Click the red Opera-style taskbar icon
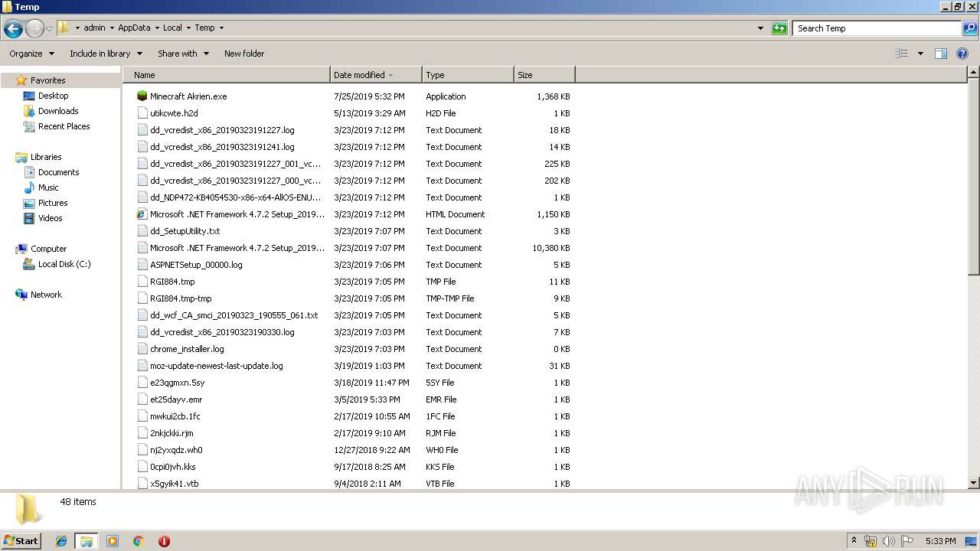980x551 pixels. point(164,541)
